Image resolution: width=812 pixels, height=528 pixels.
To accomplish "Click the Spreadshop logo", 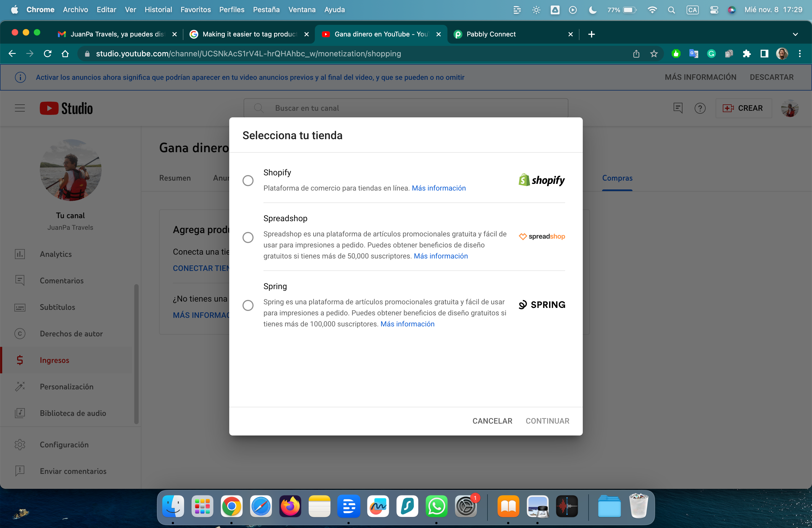I will click(x=542, y=236).
